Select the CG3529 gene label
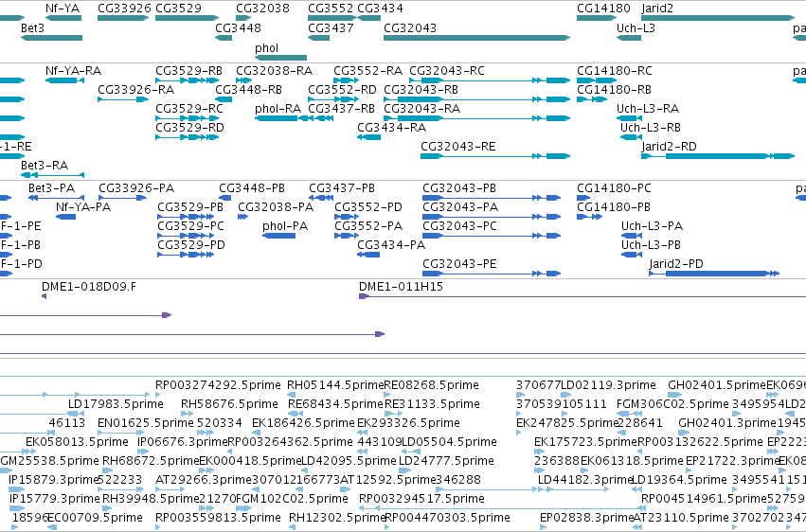The height and width of the screenshot is (532, 806). [178, 9]
